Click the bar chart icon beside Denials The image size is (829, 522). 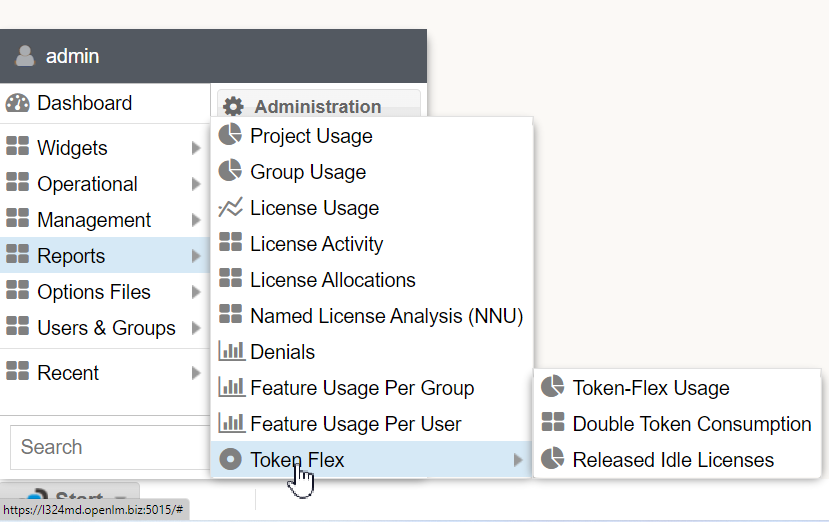point(231,352)
